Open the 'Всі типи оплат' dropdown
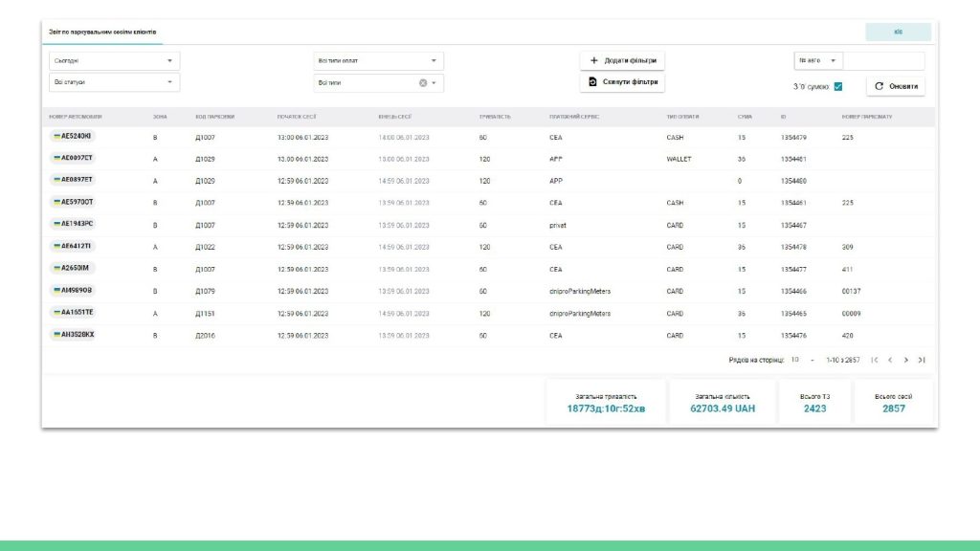Image resolution: width=980 pixels, height=551 pixels. [377, 60]
